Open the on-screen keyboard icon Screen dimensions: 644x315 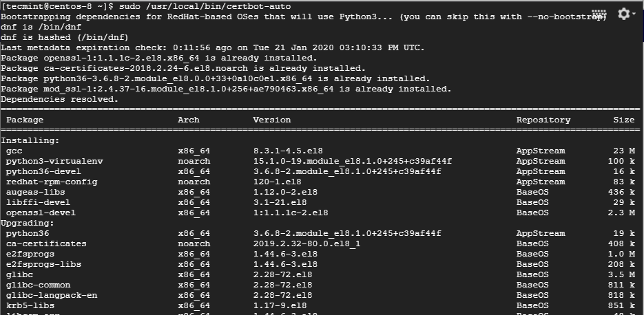[599, 14]
